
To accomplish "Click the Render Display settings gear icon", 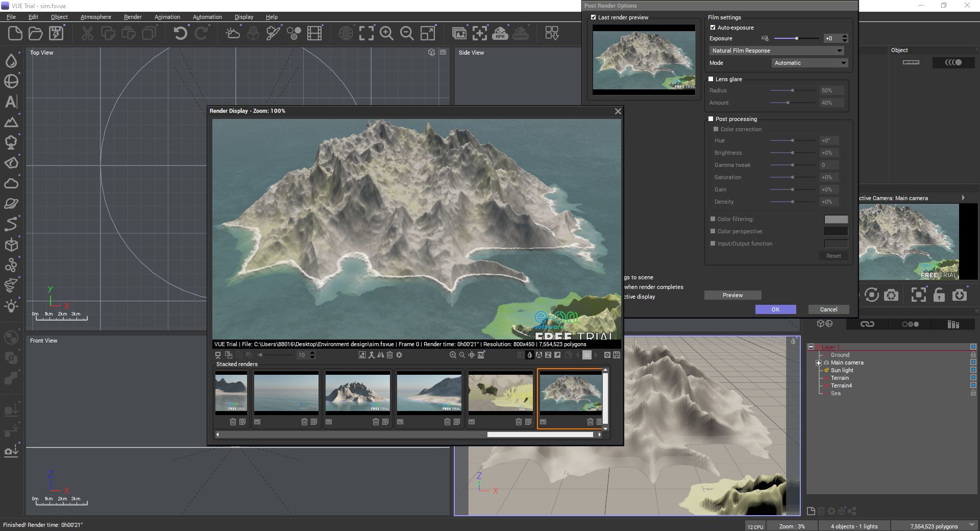I will [399, 355].
